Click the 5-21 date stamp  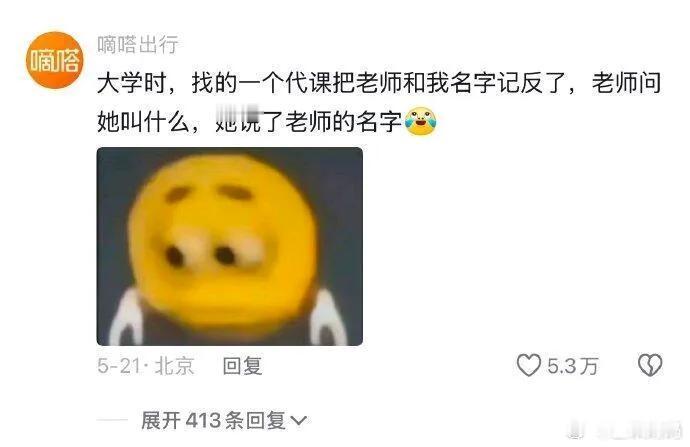[x=119, y=366]
